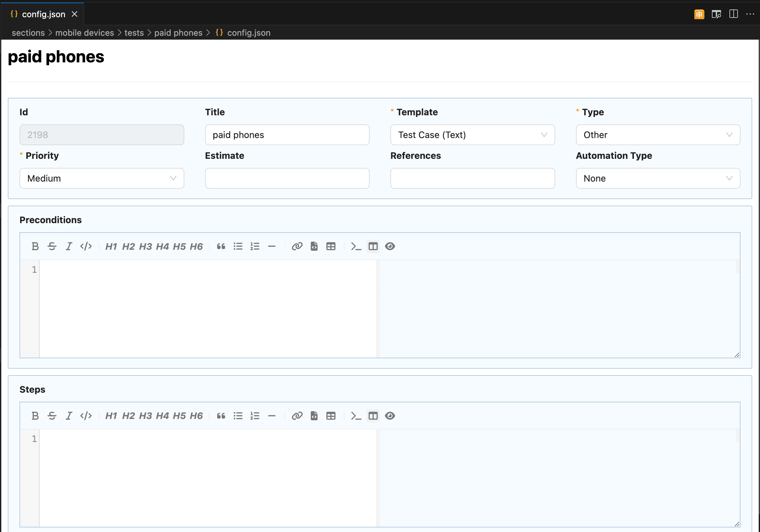This screenshot has height=532, width=760.
Task: Apply H1 heading in Preconditions toolbar
Action: point(111,246)
